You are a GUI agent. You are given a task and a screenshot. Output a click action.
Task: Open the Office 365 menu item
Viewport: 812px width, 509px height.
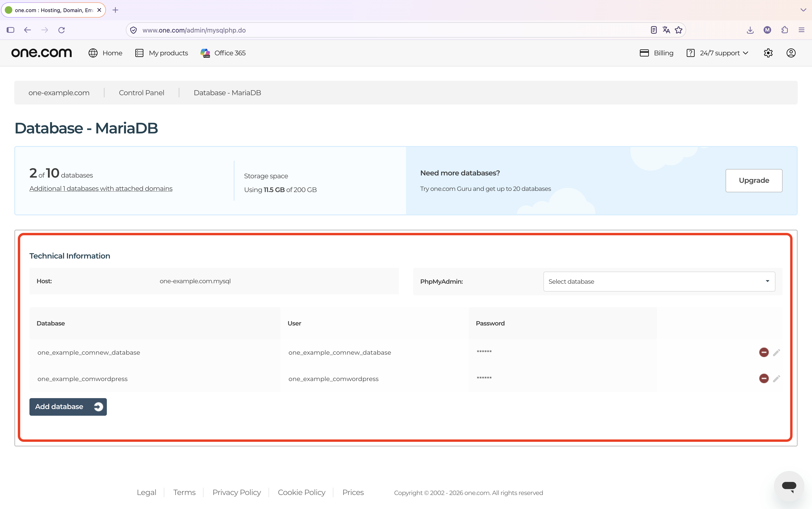click(223, 53)
